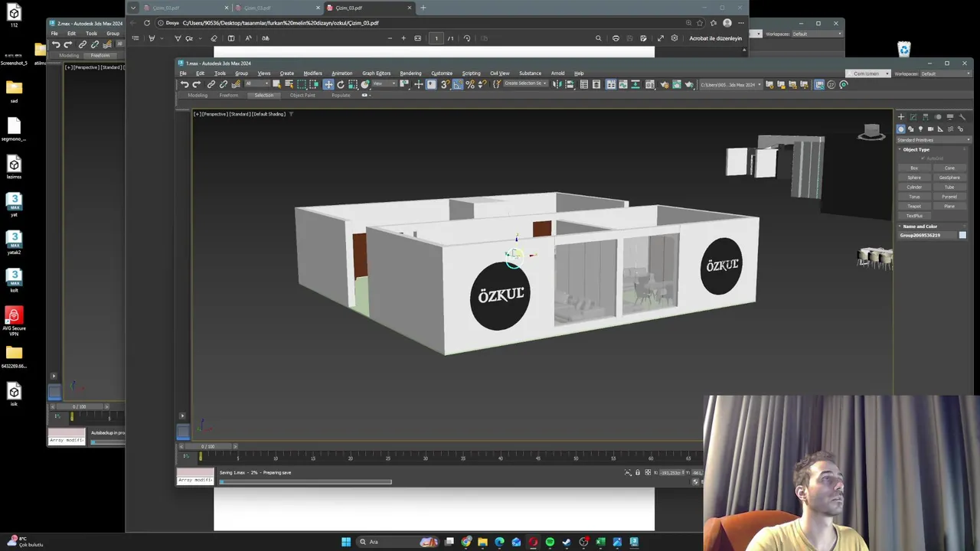Switch to the Hierarchy panel

tap(926, 117)
